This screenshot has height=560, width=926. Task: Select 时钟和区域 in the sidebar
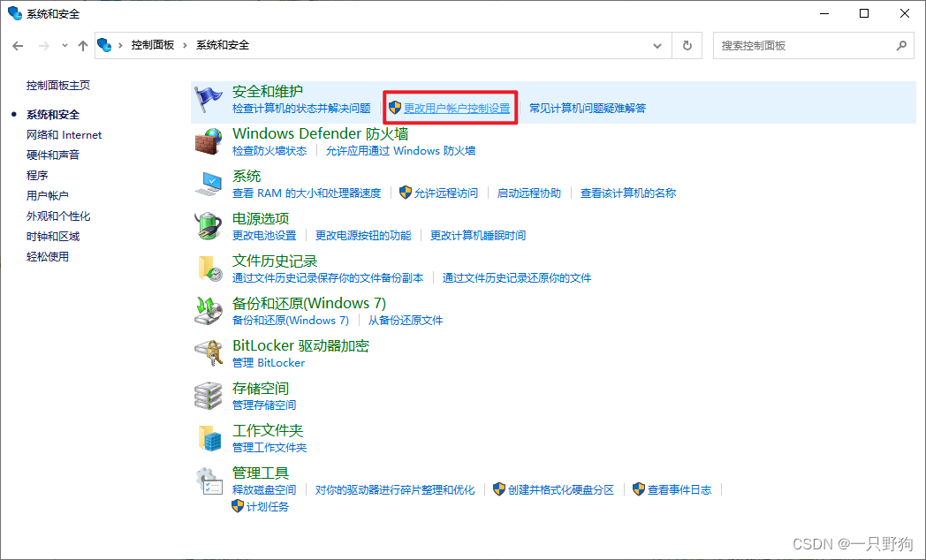point(52,236)
